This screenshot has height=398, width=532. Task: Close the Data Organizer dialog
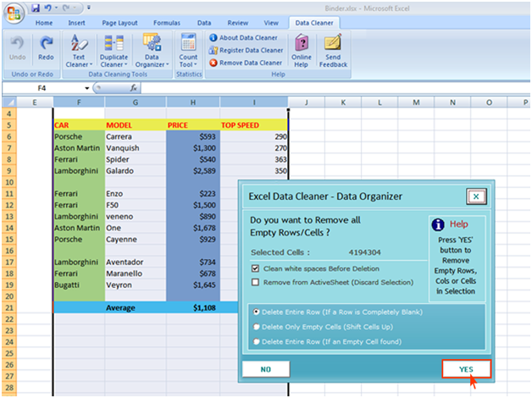(476, 196)
